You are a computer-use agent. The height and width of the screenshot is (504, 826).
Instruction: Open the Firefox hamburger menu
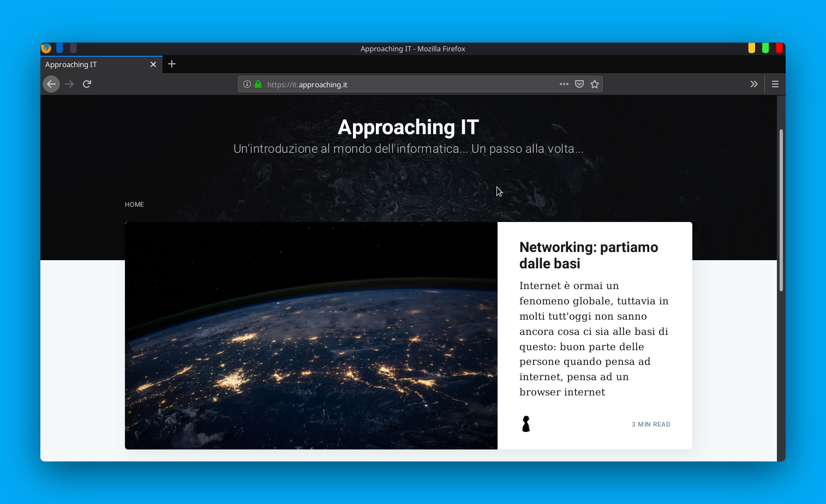tap(775, 84)
